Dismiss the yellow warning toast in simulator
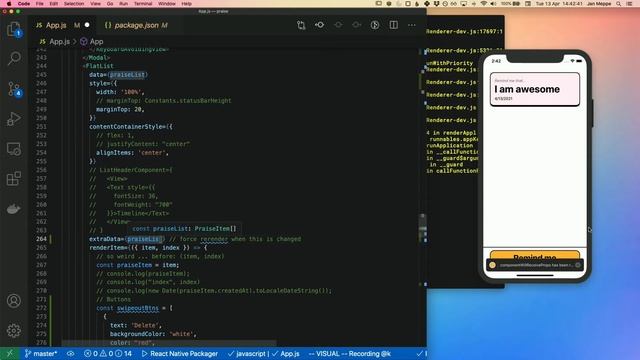This screenshot has height=360, width=640. (578, 265)
